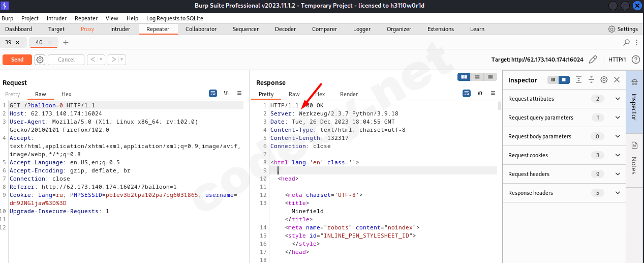The image size is (644, 263).
Task: Open the Settings button at top right
Action: tap(623, 29)
